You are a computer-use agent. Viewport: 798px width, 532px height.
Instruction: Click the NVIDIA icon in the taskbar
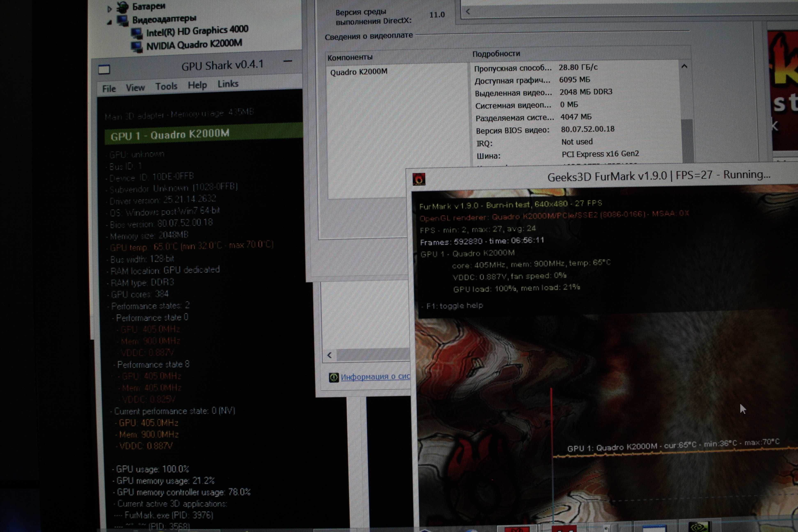pyautogui.click(x=699, y=527)
